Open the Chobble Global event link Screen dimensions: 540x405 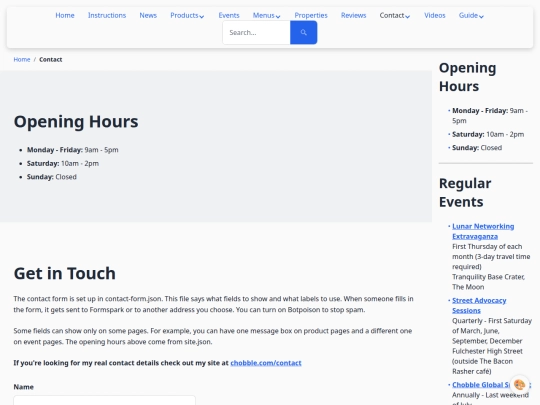click(x=481, y=385)
